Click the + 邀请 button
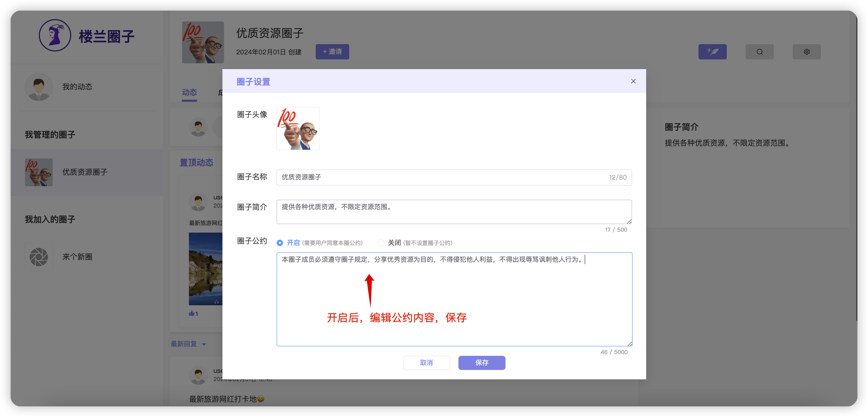 (332, 51)
